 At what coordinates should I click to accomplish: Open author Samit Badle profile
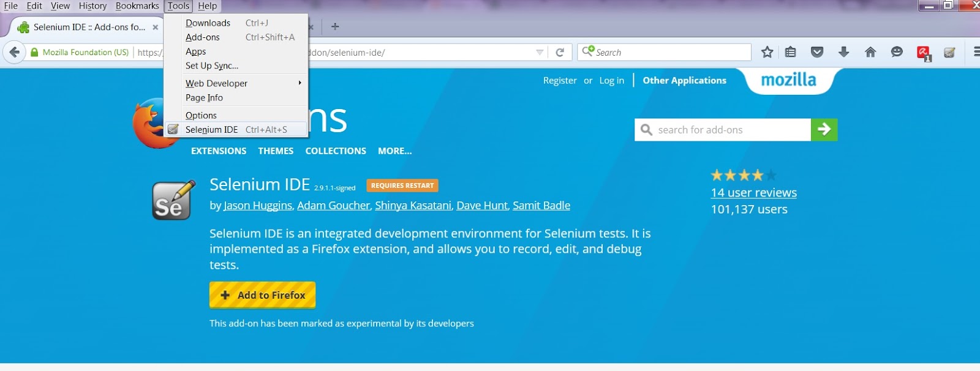pyautogui.click(x=541, y=206)
